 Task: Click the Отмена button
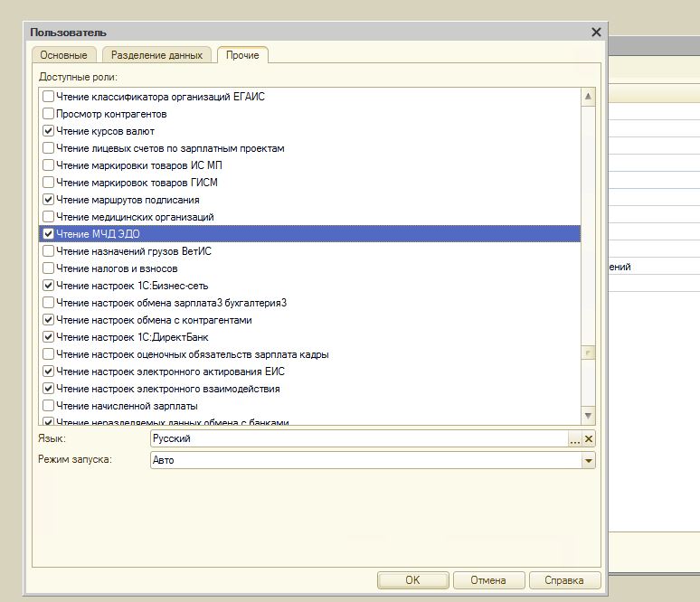(488, 580)
